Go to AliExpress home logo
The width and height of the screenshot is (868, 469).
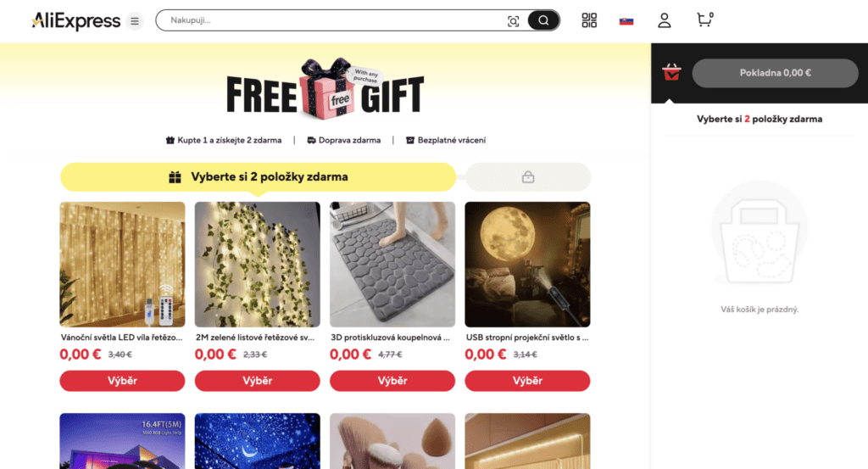click(75, 21)
